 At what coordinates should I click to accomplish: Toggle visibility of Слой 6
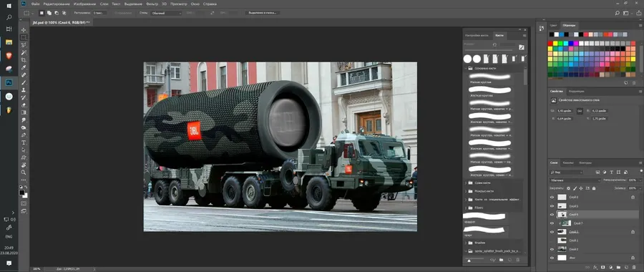coord(552,215)
